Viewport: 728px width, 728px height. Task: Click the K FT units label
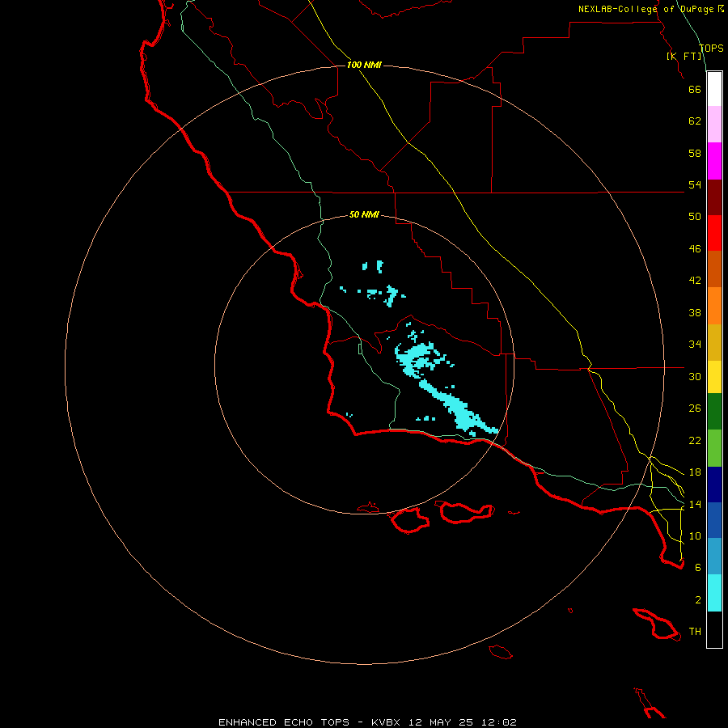684,57
